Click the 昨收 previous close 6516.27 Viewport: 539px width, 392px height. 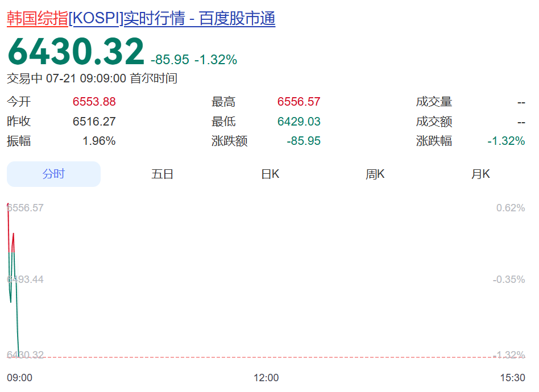(x=94, y=121)
